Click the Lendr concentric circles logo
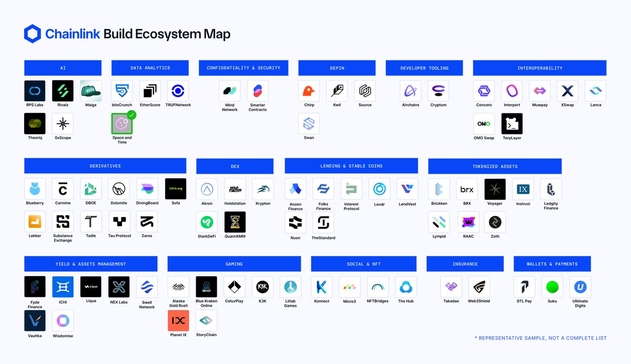 pos(379,188)
